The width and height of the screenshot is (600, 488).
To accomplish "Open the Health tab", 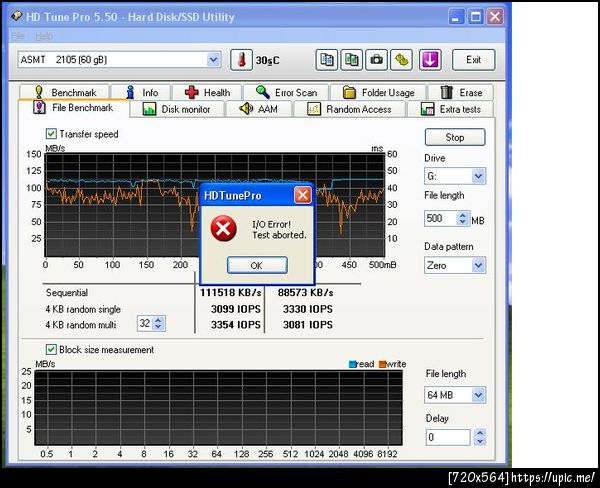I will click(x=207, y=92).
